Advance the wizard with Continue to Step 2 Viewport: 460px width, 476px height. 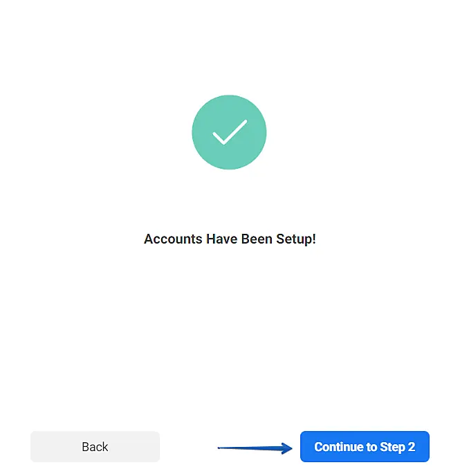365,447
